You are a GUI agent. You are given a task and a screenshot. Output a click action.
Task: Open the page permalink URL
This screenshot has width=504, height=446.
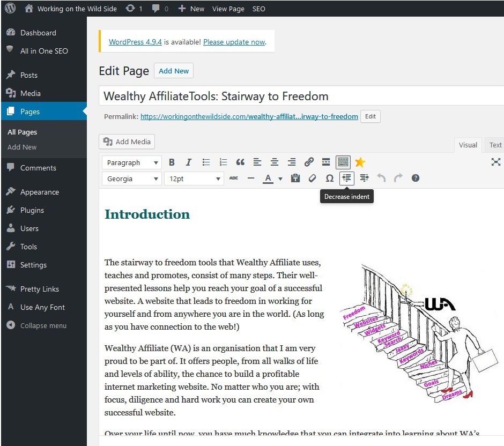pyautogui.click(x=249, y=116)
